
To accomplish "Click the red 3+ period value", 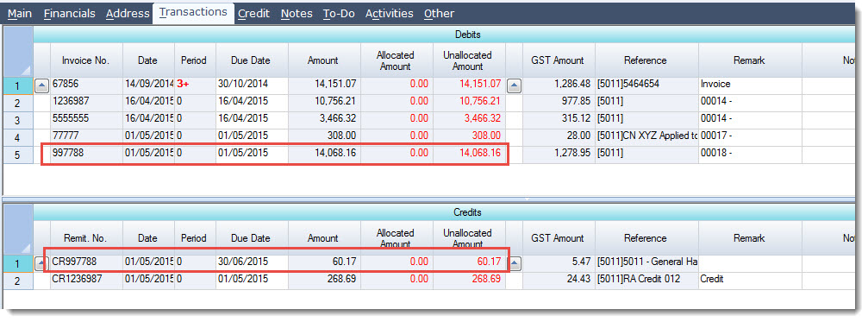I will coord(183,85).
